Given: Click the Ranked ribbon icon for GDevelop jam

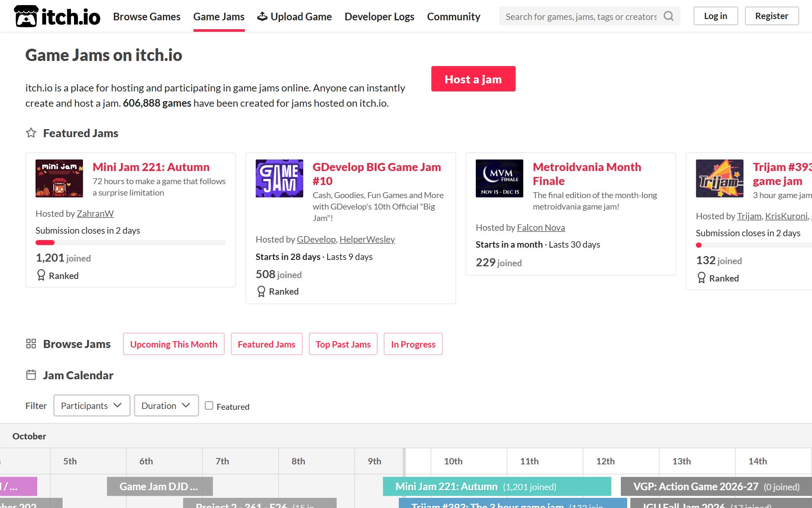Looking at the screenshot, I should coord(261,291).
